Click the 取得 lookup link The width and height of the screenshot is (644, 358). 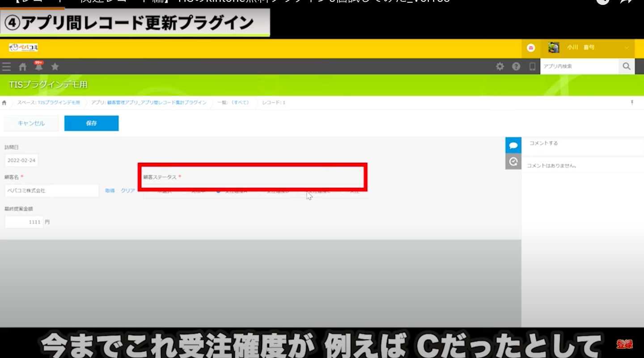(110, 190)
